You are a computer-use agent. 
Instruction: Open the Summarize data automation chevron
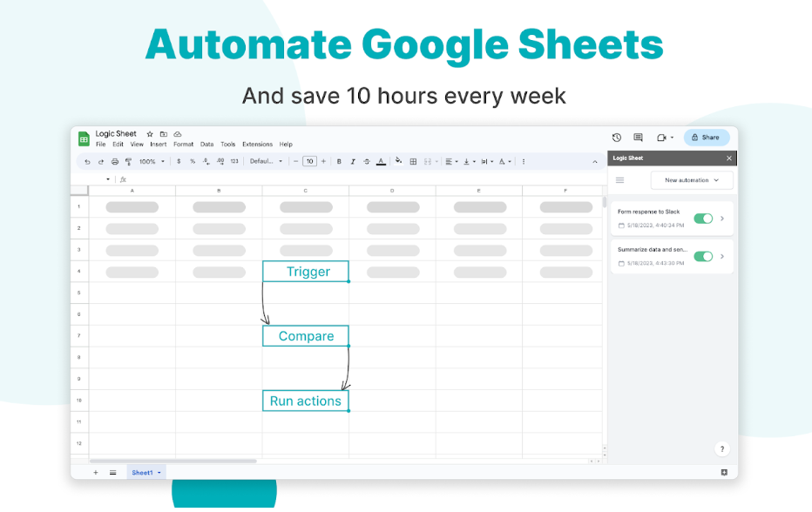click(722, 256)
